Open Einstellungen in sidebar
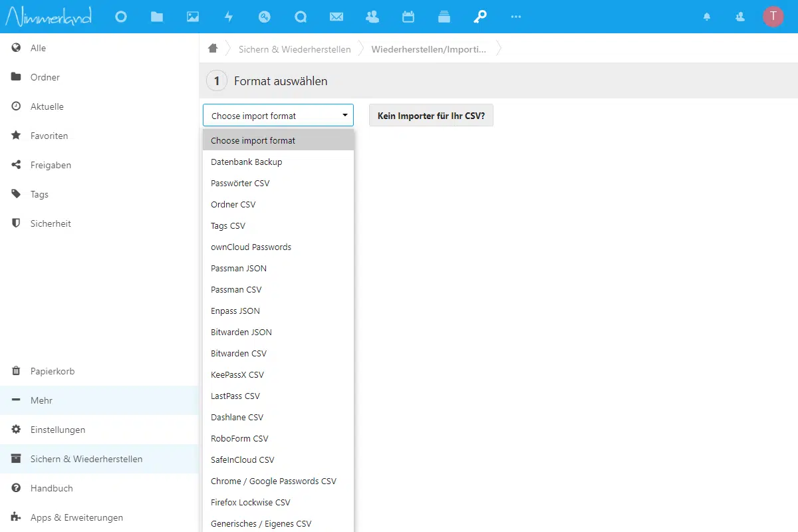798x532 pixels. [100, 430]
